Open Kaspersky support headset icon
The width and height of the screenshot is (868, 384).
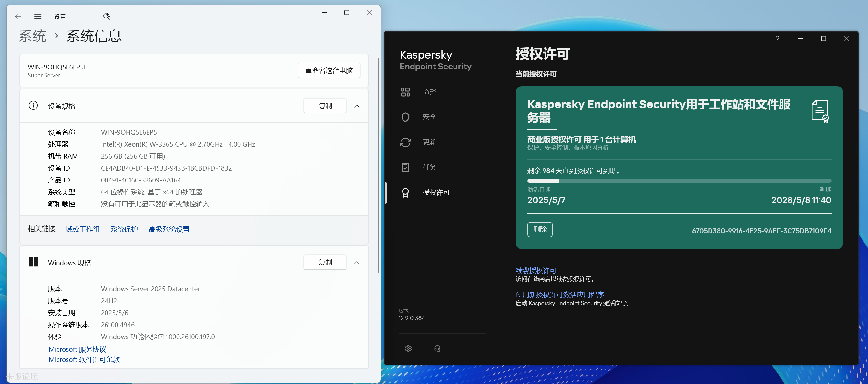pyautogui.click(x=437, y=348)
